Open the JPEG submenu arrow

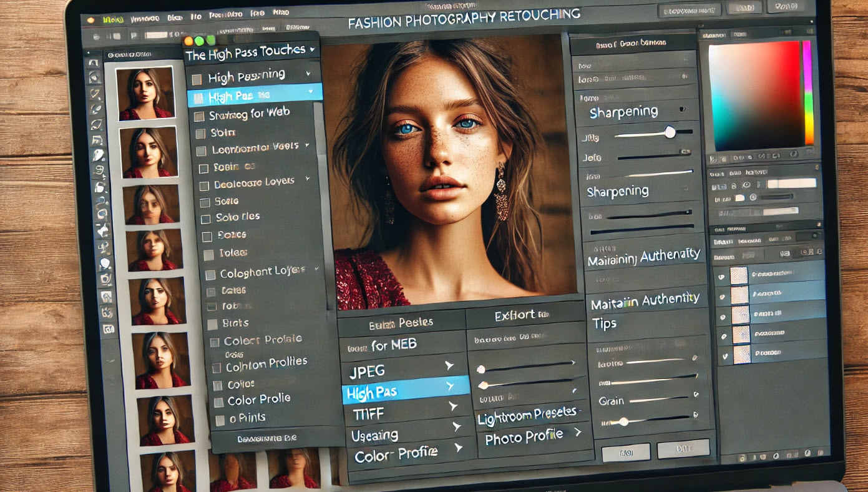449,367
